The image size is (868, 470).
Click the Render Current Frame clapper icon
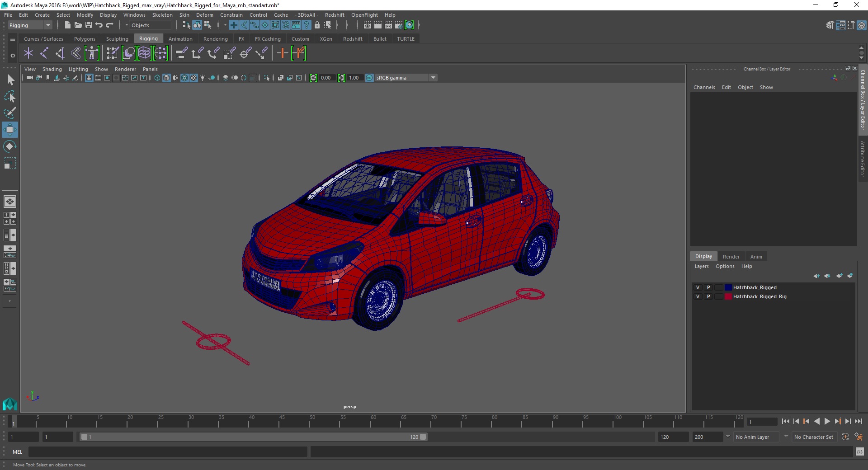[378, 25]
